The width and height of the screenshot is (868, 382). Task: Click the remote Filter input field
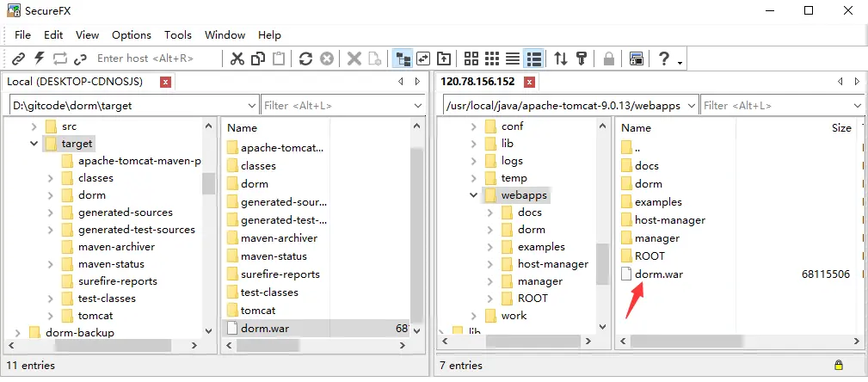776,105
